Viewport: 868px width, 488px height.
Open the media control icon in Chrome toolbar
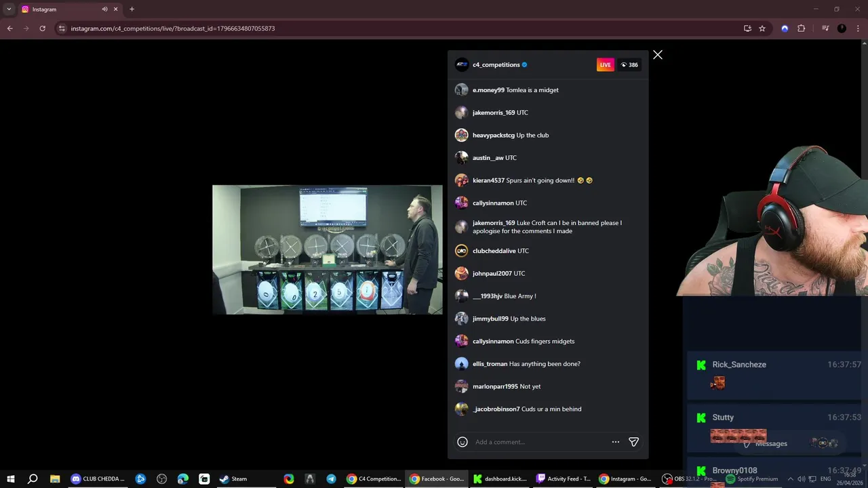pyautogui.click(x=825, y=28)
